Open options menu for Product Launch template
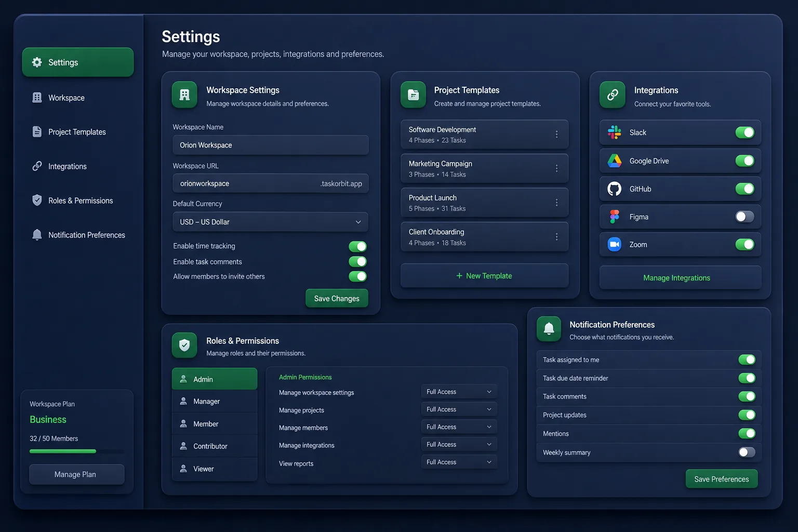Screen dimensions: 798x532 556,203
